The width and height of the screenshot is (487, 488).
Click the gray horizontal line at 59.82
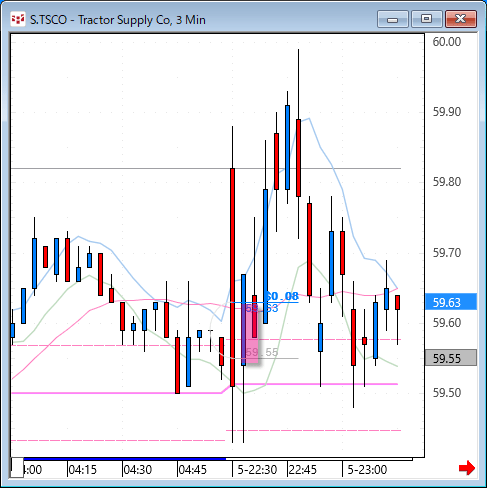tap(206, 168)
